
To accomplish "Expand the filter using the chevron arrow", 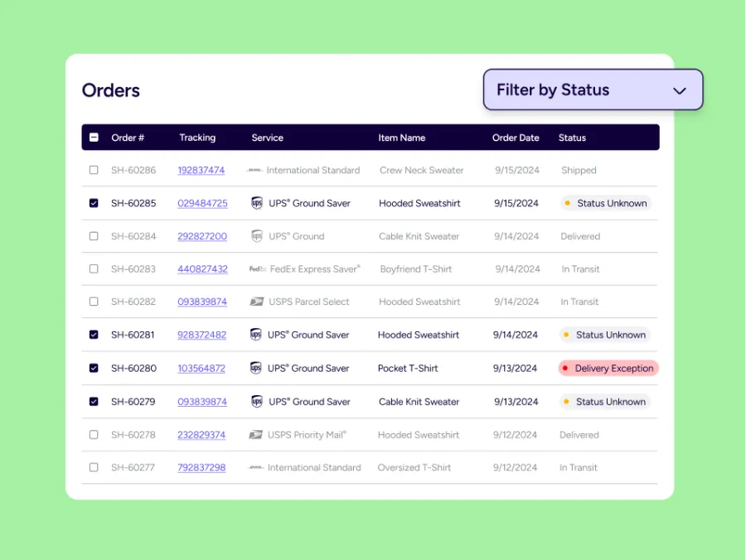I will (x=680, y=91).
